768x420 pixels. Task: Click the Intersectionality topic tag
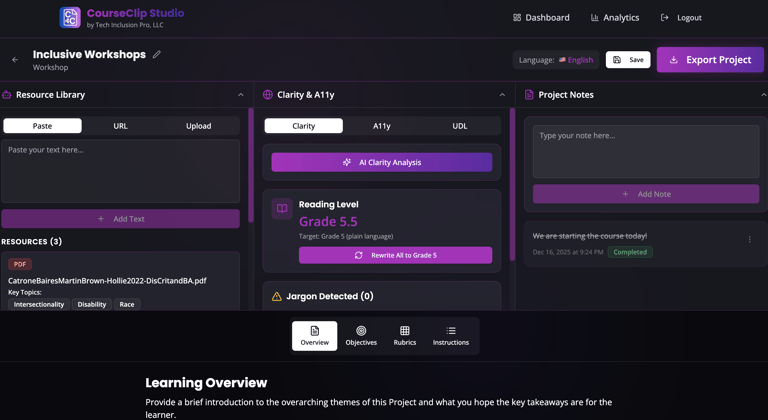click(39, 304)
